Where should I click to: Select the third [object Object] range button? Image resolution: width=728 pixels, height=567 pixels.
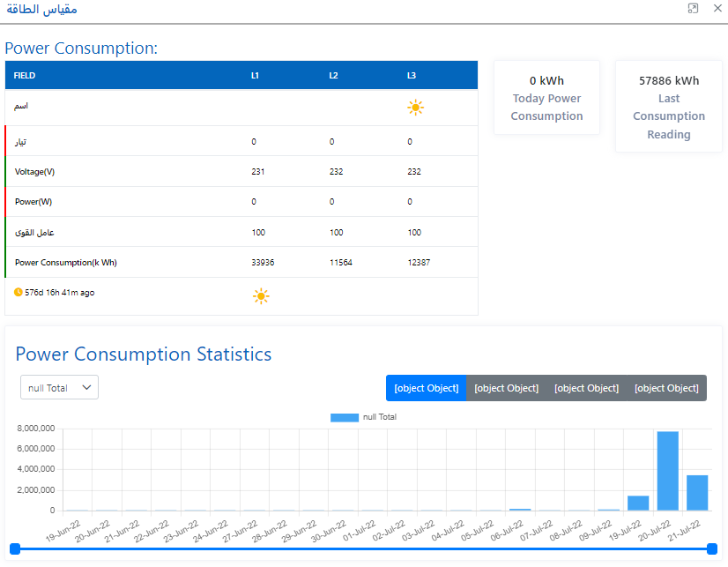pyautogui.click(x=586, y=388)
